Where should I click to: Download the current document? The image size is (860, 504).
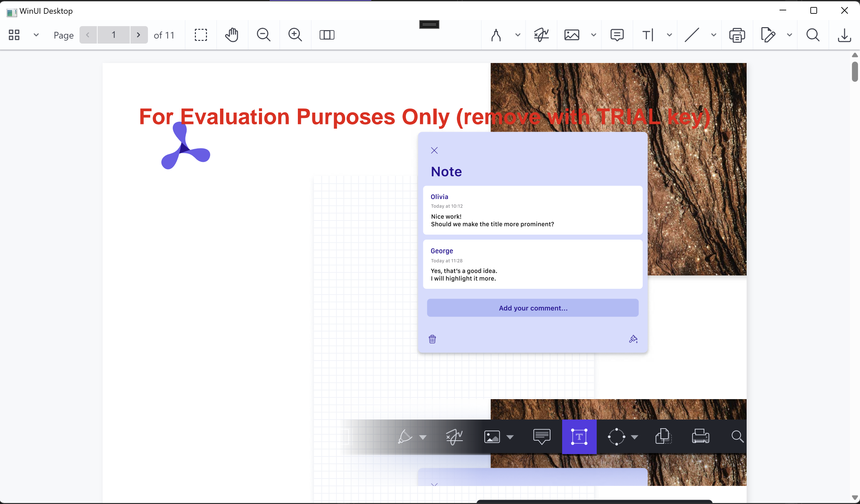pyautogui.click(x=844, y=35)
